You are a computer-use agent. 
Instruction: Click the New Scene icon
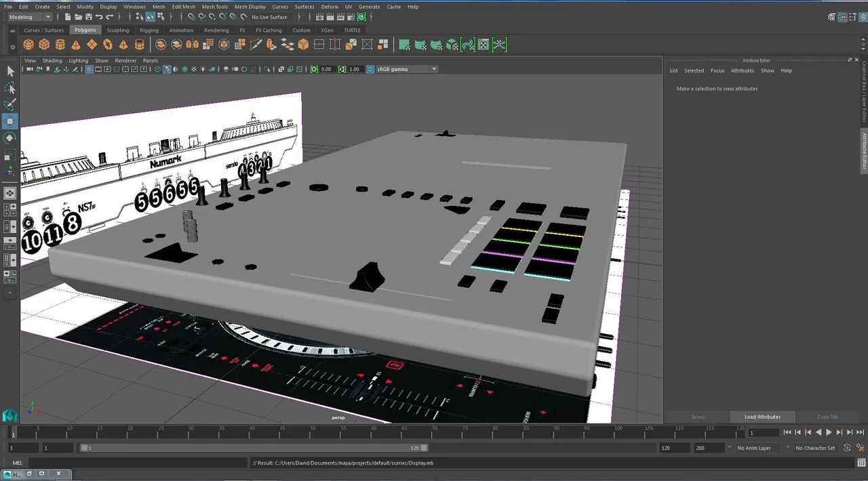click(68, 17)
